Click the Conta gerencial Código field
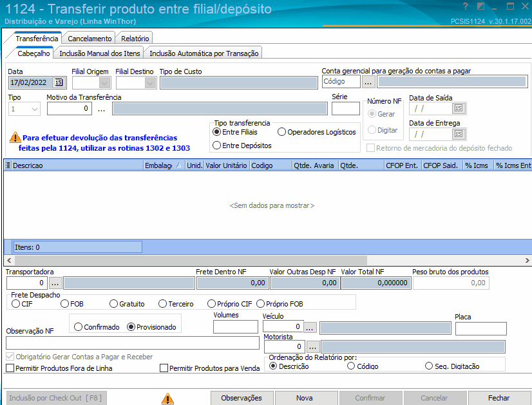This screenshot has width=532, height=405. tap(341, 81)
